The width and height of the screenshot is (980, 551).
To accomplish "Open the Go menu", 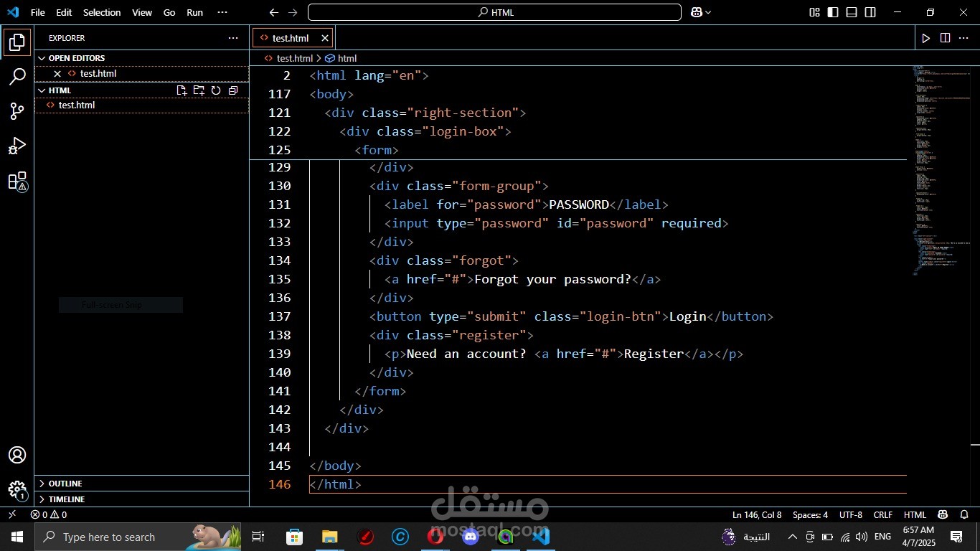I will 169,12.
